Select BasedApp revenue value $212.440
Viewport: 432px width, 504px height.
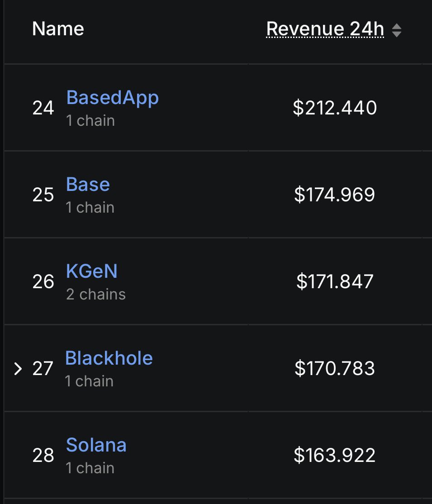click(335, 108)
